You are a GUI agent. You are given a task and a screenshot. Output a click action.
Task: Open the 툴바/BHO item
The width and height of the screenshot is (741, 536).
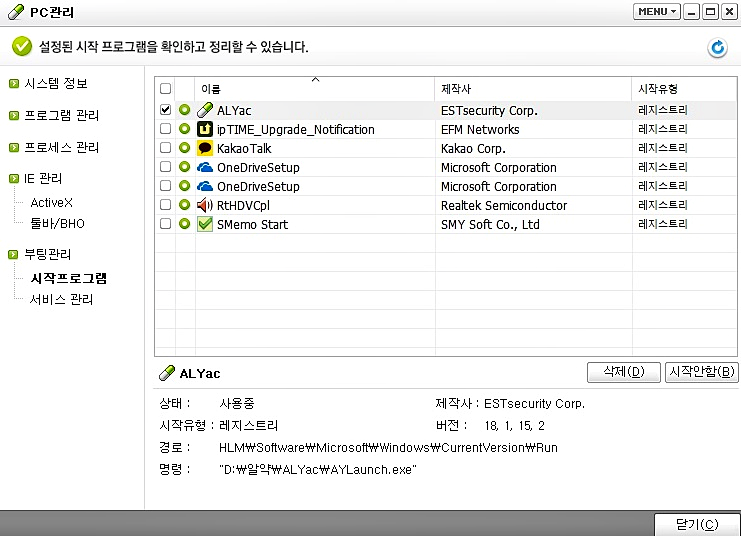(57, 224)
